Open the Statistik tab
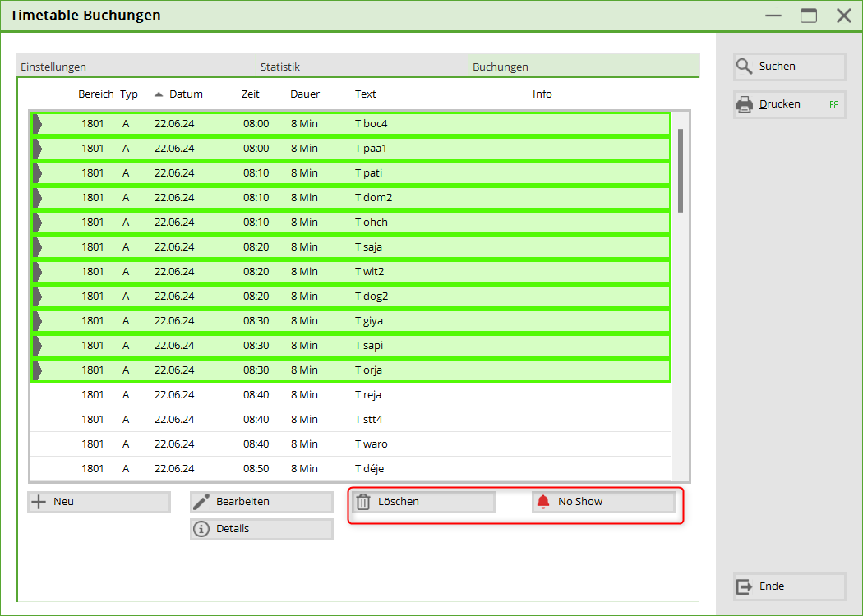This screenshot has height=616, width=863. point(280,67)
